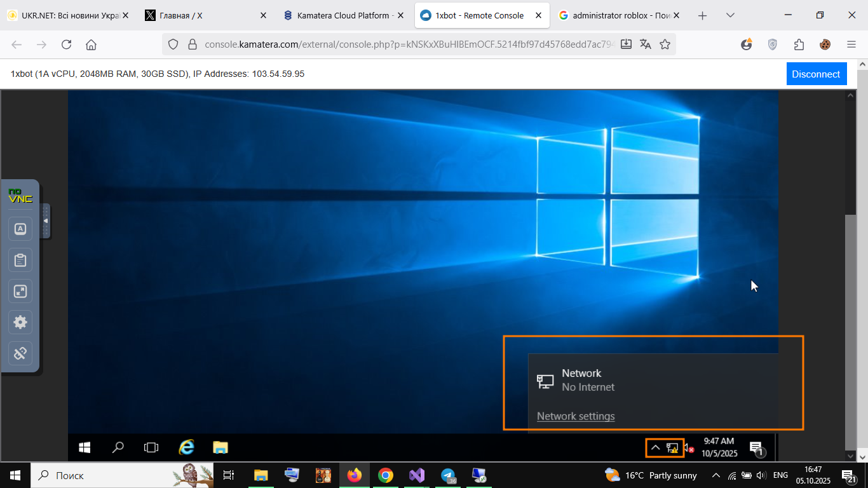Switch host ENG input language

coord(780,475)
